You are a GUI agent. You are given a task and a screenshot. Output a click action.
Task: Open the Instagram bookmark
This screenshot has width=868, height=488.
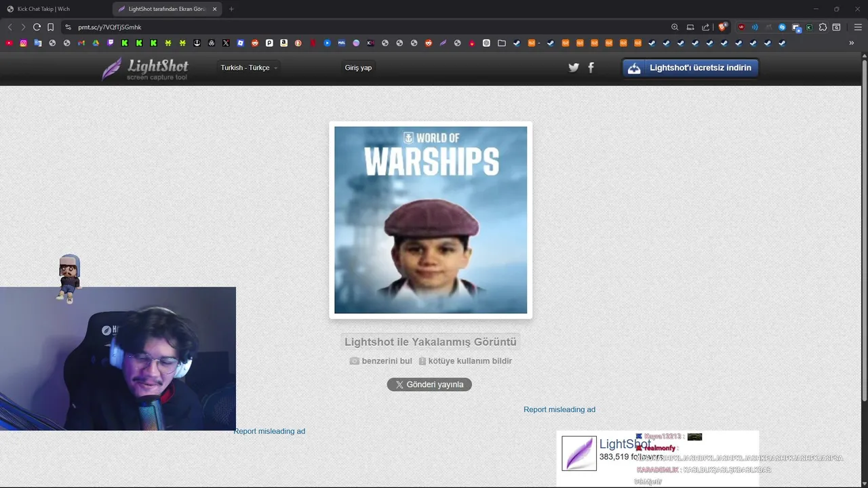(23, 43)
